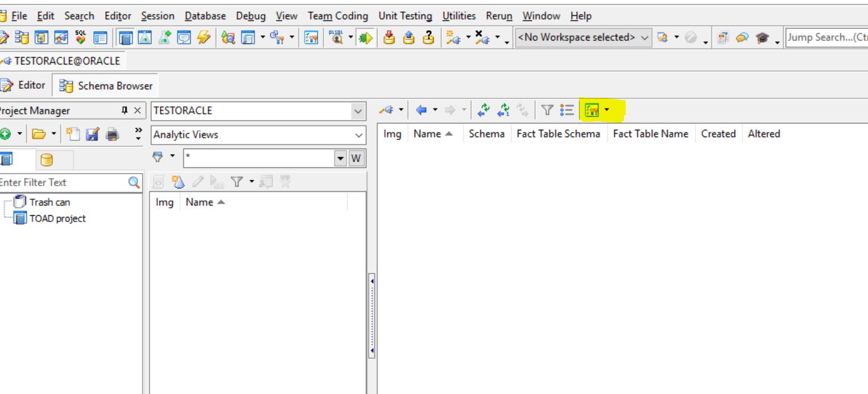Open the Team Coding menu

pyautogui.click(x=338, y=16)
